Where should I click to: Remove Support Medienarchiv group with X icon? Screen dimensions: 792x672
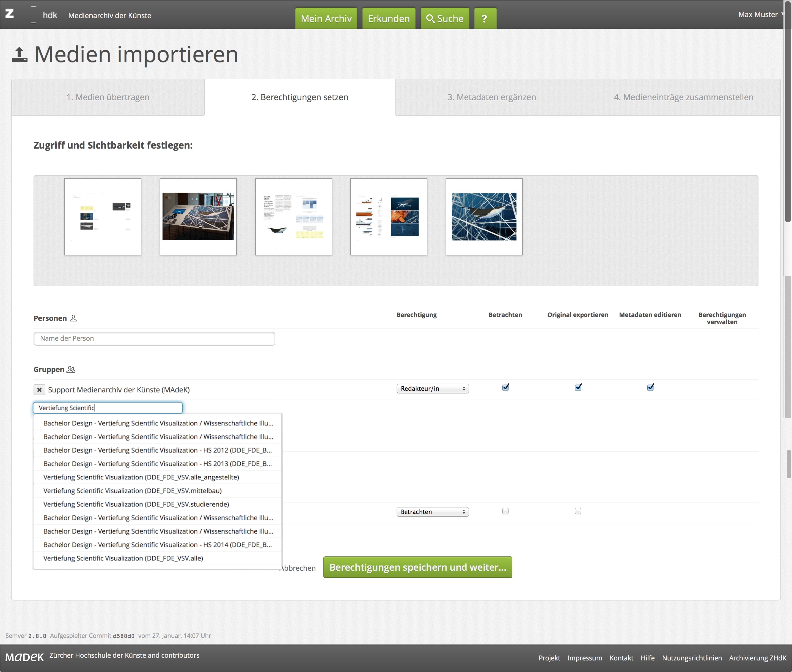pos(39,389)
